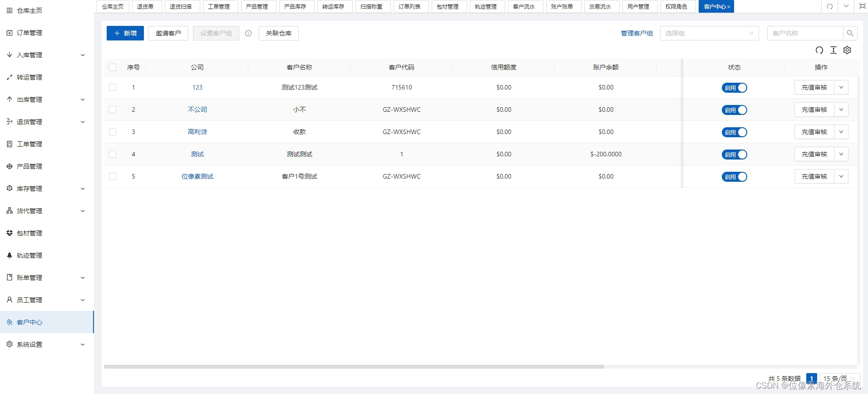Click the 退货管理 sidebar icon

click(x=10, y=122)
